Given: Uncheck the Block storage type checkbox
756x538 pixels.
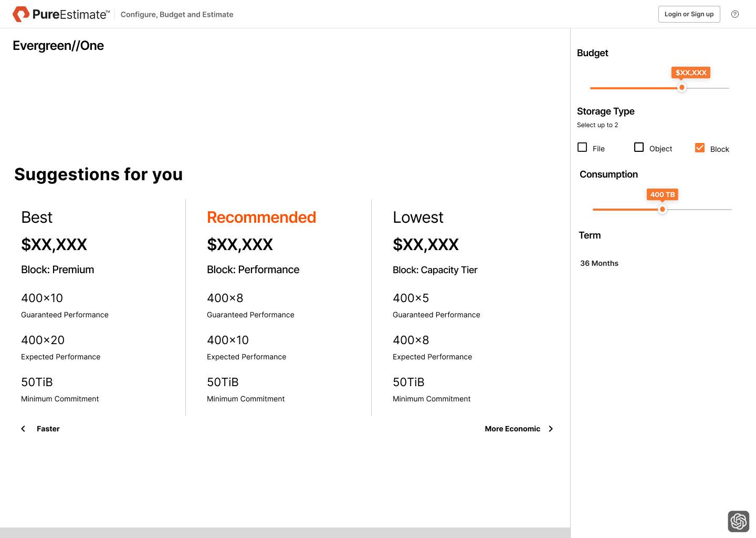Looking at the screenshot, I should 700,148.
